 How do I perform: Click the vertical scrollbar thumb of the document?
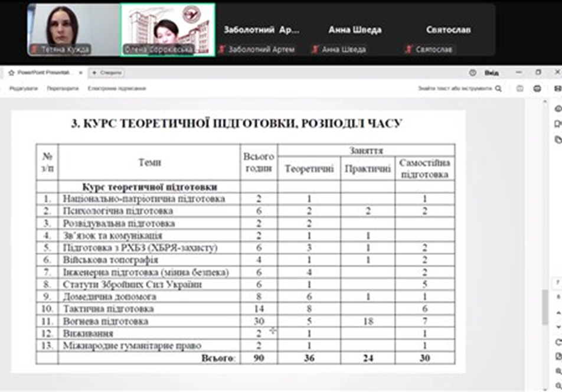(x=545, y=307)
